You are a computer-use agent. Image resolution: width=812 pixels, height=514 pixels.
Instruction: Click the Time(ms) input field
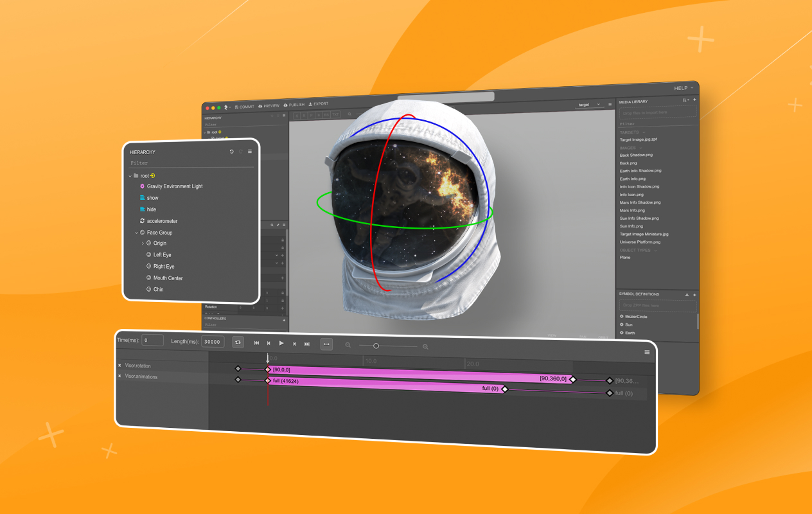click(x=153, y=341)
